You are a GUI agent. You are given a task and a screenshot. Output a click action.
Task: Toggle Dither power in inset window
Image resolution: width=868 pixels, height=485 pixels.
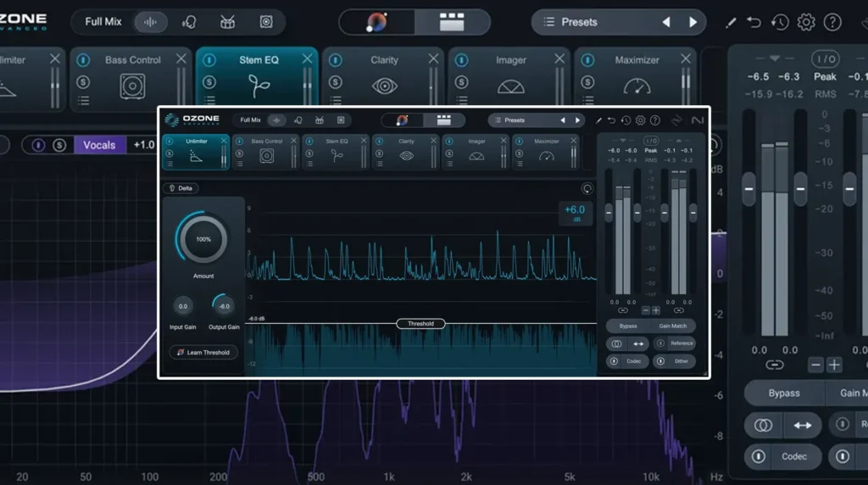click(x=660, y=361)
